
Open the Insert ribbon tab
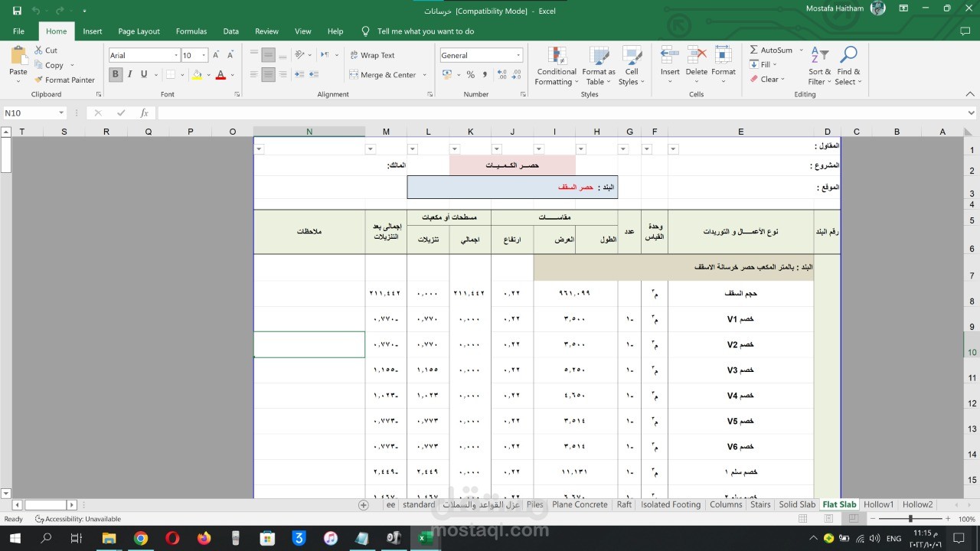click(93, 31)
